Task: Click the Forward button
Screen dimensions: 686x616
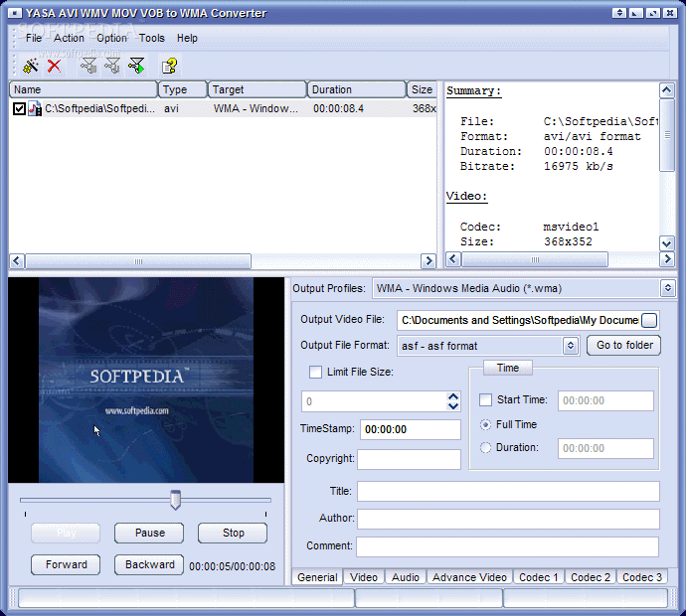Action: point(66,565)
